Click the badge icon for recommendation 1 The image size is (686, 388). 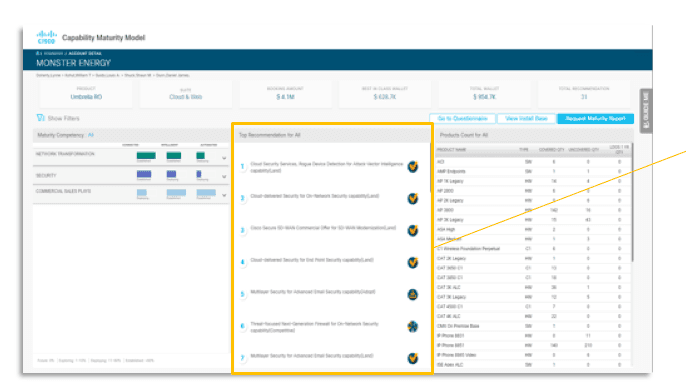(x=413, y=167)
